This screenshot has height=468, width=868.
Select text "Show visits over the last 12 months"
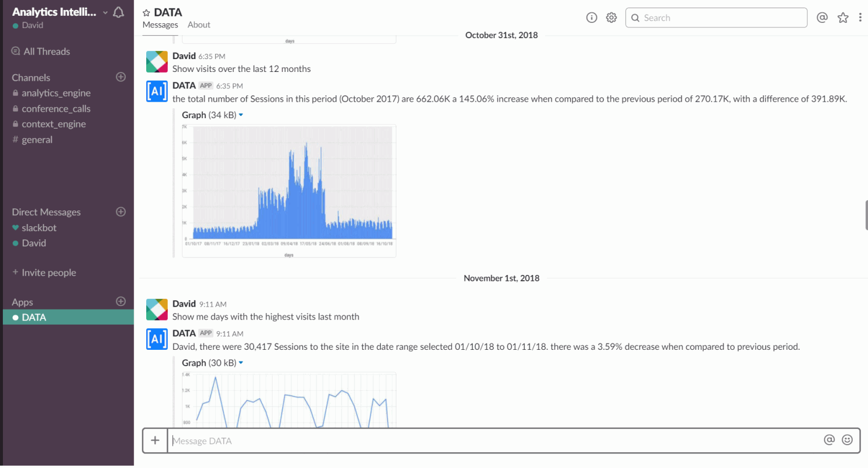(x=242, y=69)
